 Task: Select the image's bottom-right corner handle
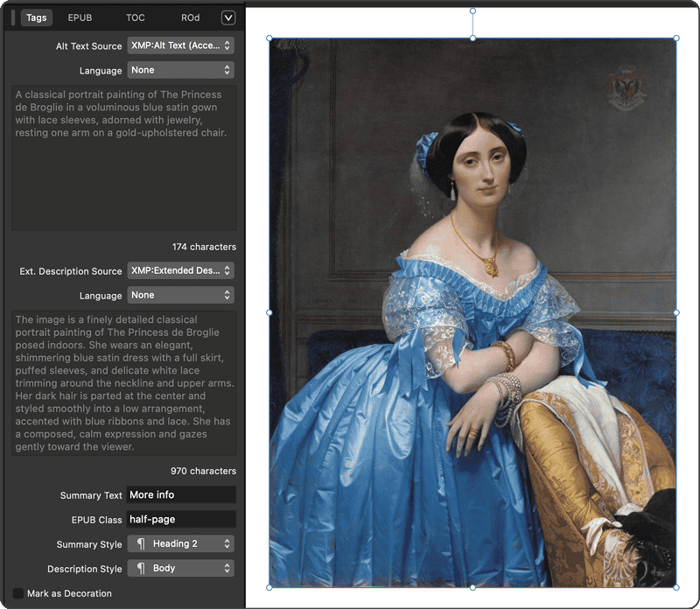[676, 588]
